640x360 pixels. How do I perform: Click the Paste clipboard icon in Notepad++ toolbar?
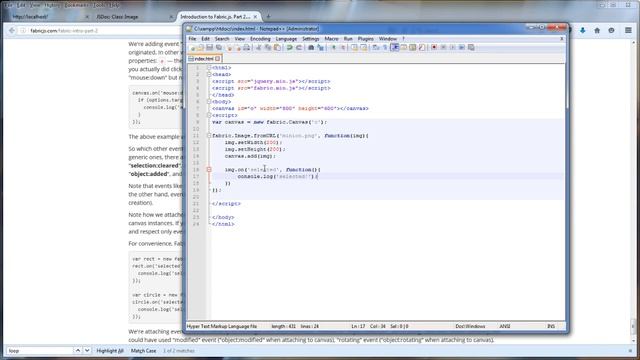(x=277, y=48)
